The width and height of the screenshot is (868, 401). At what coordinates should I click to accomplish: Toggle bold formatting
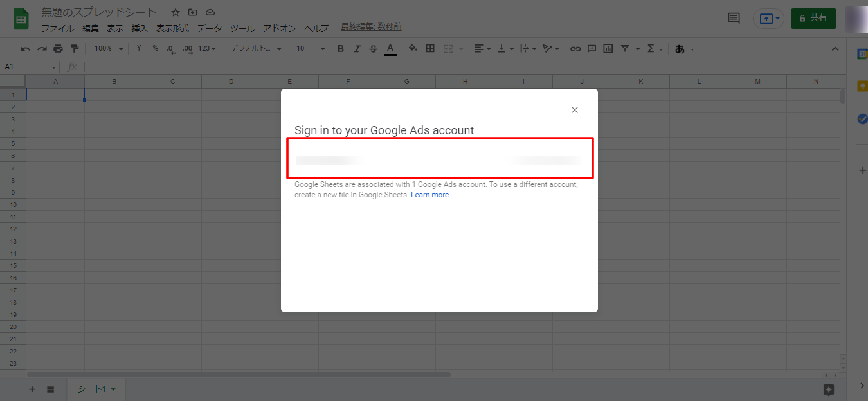point(341,48)
